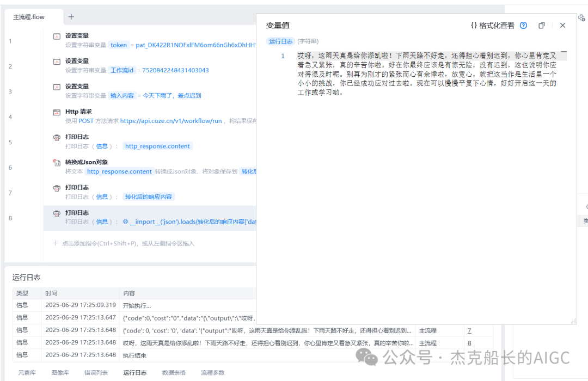Select the 转换成Json对象 step icon
Screen dimensions: 588x381
click(57, 163)
